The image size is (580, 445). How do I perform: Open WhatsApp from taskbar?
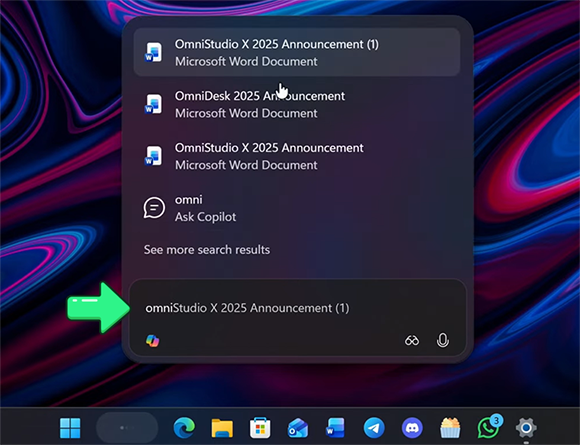pyautogui.click(x=489, y=427)
